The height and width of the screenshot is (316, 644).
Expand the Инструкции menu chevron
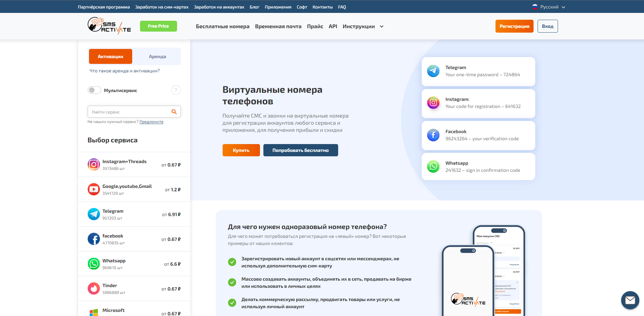pyautogui.click(x=382, y=27)
